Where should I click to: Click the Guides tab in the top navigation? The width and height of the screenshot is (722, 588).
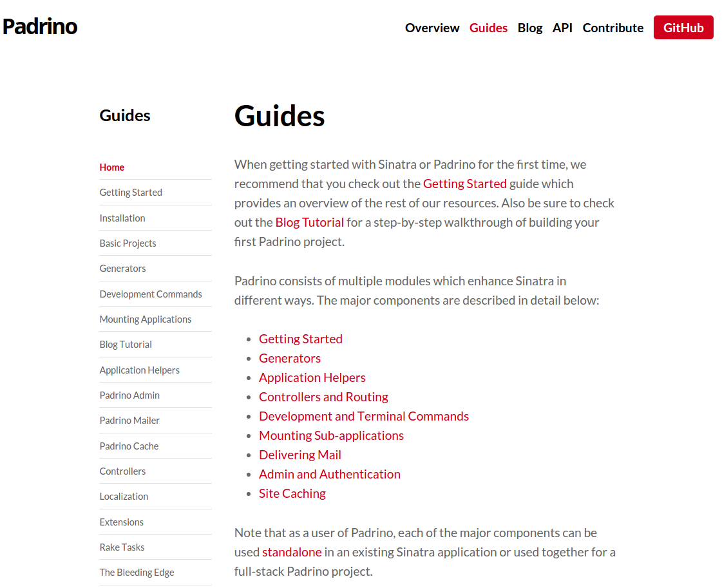click(x=488, y=28)
